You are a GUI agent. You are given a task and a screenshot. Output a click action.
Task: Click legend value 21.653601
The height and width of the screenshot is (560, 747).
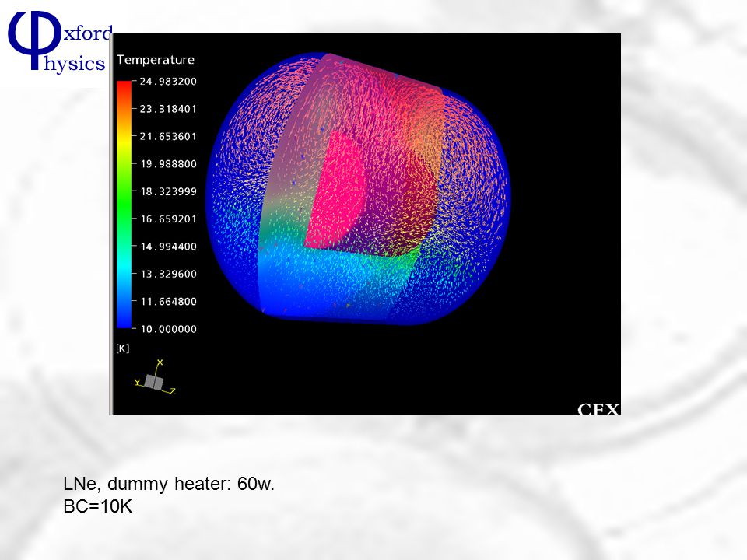click(168, 137)
